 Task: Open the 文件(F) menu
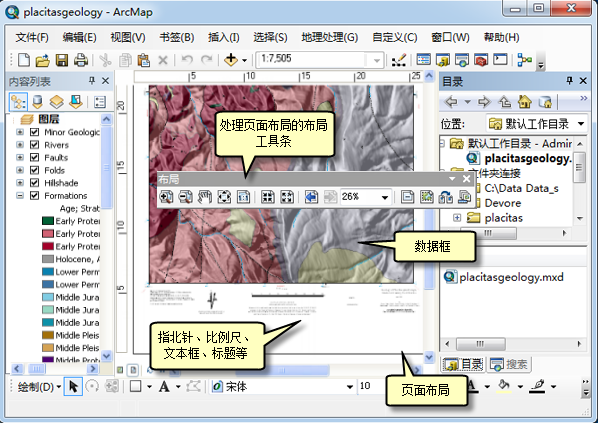click(x=32, y=37)
